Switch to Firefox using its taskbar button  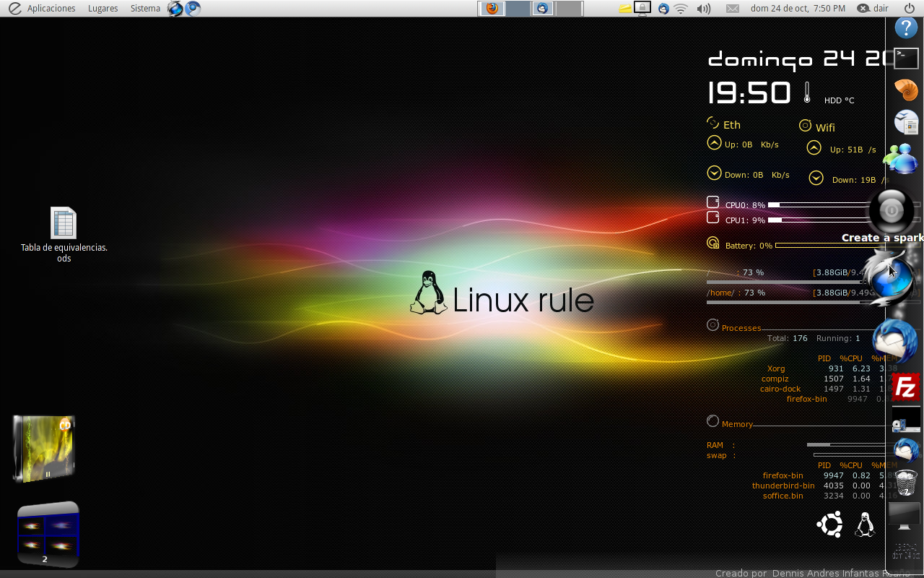coord(492,8)
